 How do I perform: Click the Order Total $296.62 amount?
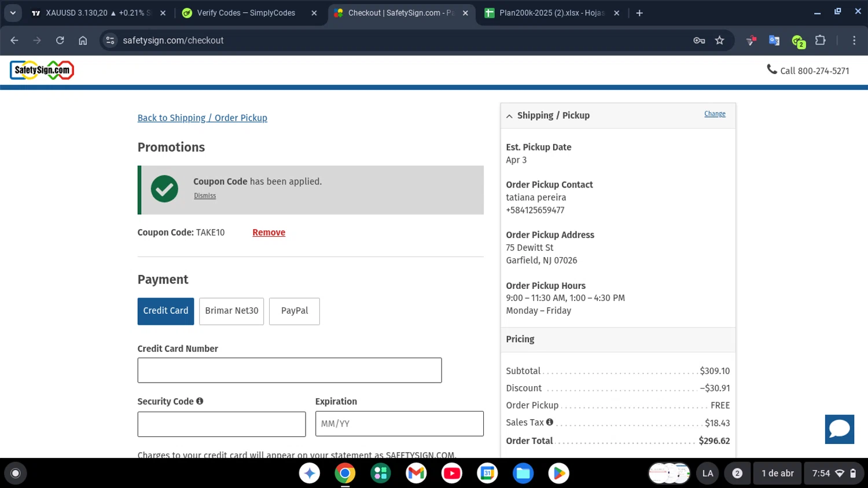coord(714,441)
